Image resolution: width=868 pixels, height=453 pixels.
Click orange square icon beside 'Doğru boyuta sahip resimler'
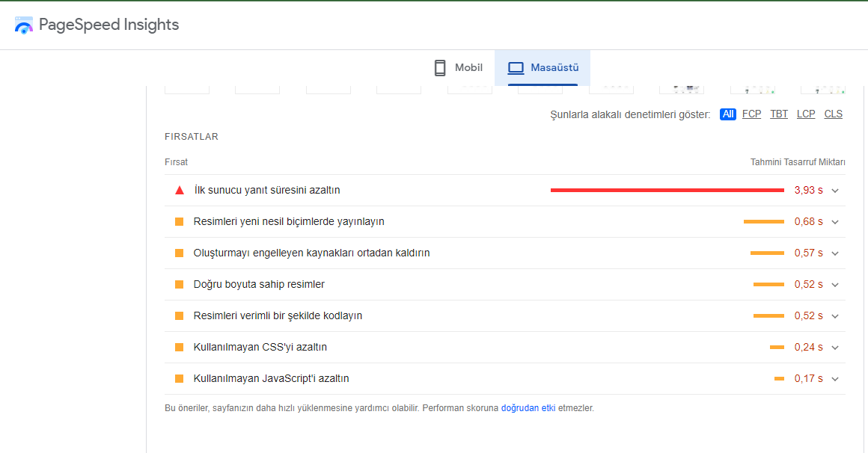(180, 285)
